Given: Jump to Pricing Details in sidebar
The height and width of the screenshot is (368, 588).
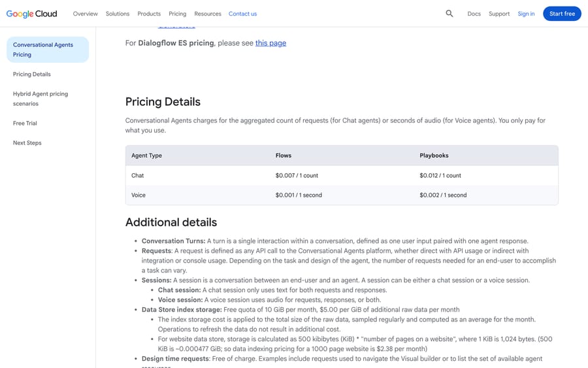Looking at the screenshot, I should click(x=32, y=75).
